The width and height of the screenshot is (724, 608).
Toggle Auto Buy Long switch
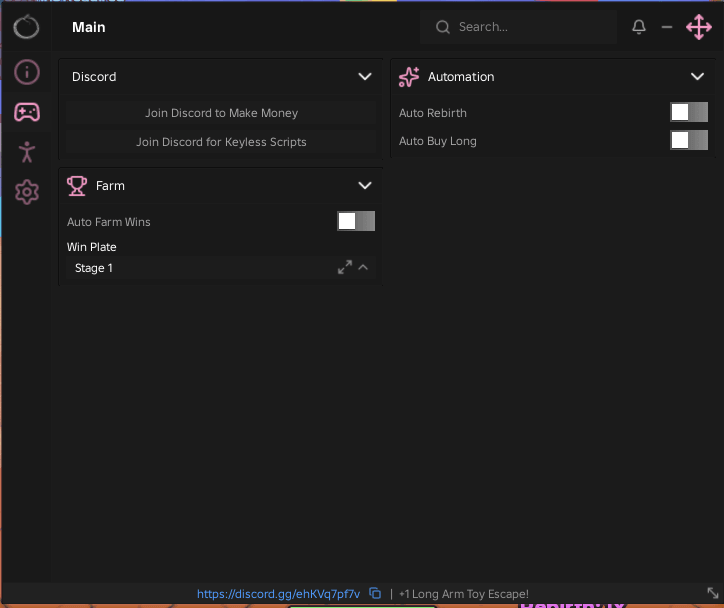point(688,140)
